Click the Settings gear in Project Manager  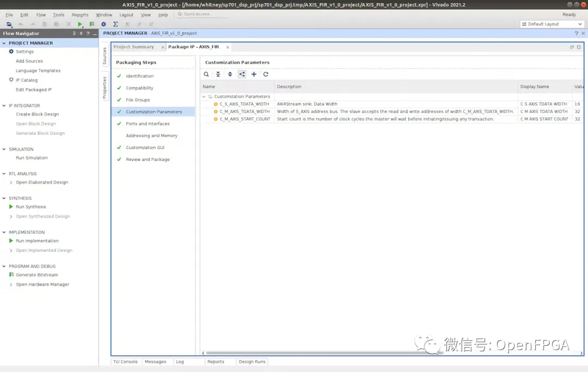[x=11, y=52]
